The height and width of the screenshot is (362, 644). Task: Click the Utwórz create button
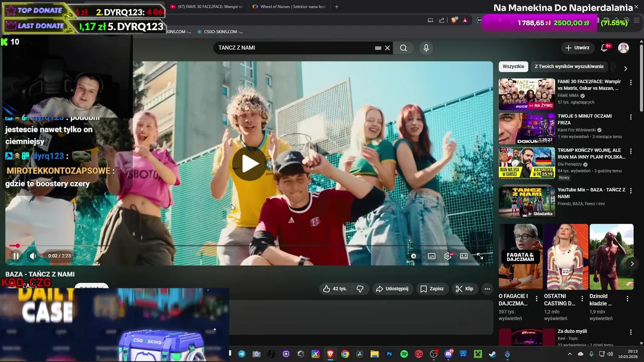click(x=577, y=48)
